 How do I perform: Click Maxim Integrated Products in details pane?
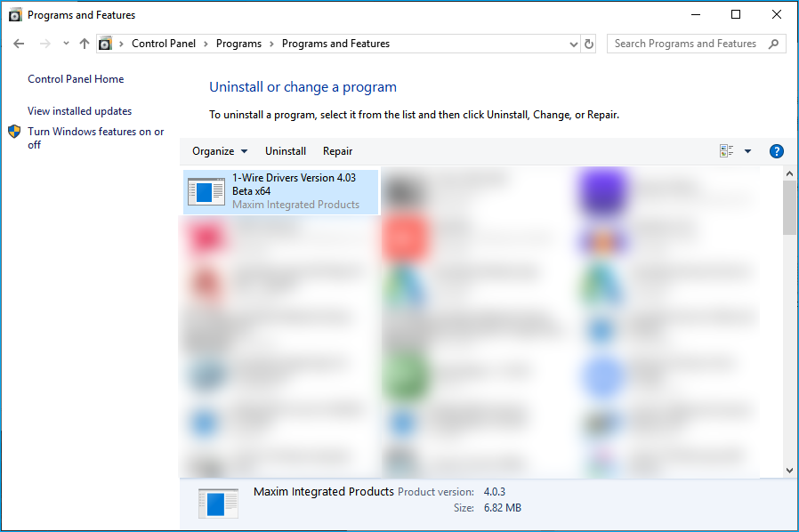tap(324, 492)
